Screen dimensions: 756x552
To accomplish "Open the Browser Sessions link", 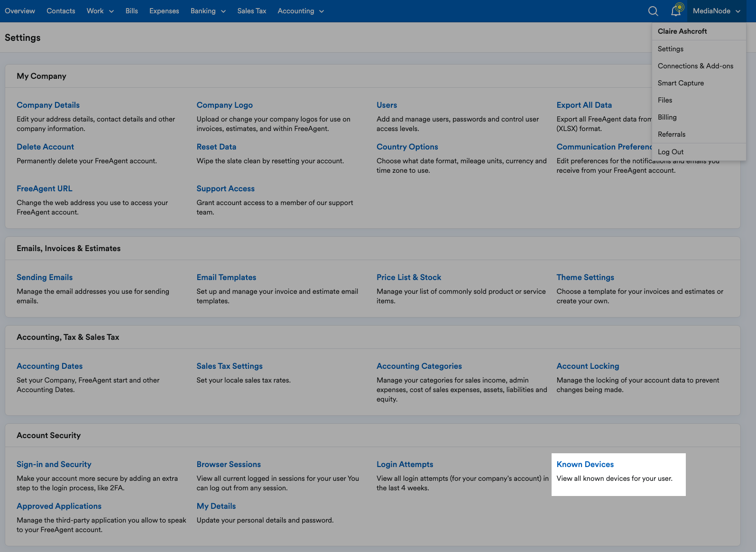I will [229, 464].
